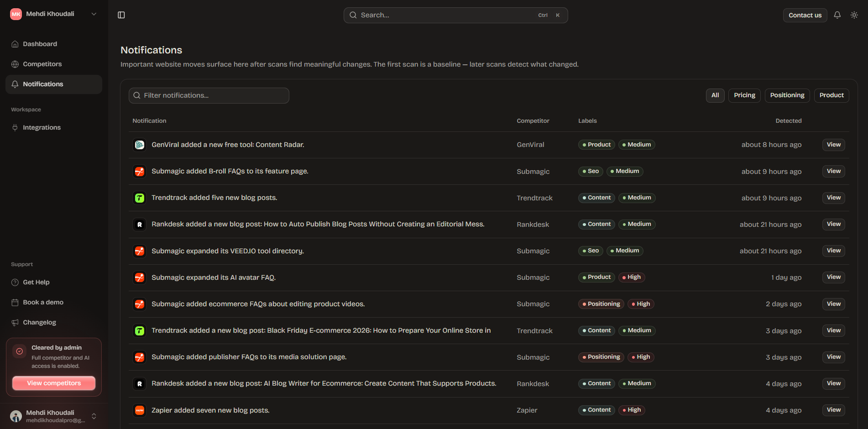Click the Zapier logo icon
This screenshot has height=429, width=868.
[140, 410]
